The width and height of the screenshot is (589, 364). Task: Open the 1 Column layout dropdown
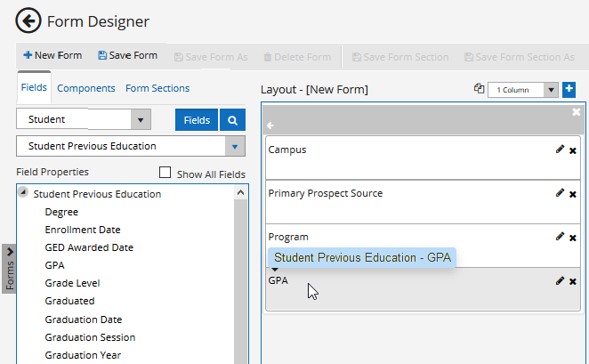click(551, 90)
